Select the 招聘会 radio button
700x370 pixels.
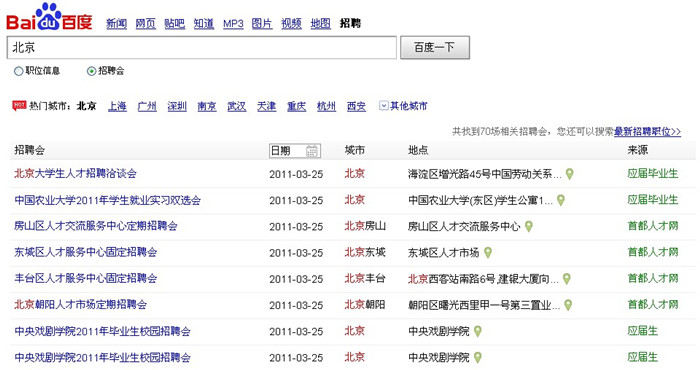click(x=91, y=71)
